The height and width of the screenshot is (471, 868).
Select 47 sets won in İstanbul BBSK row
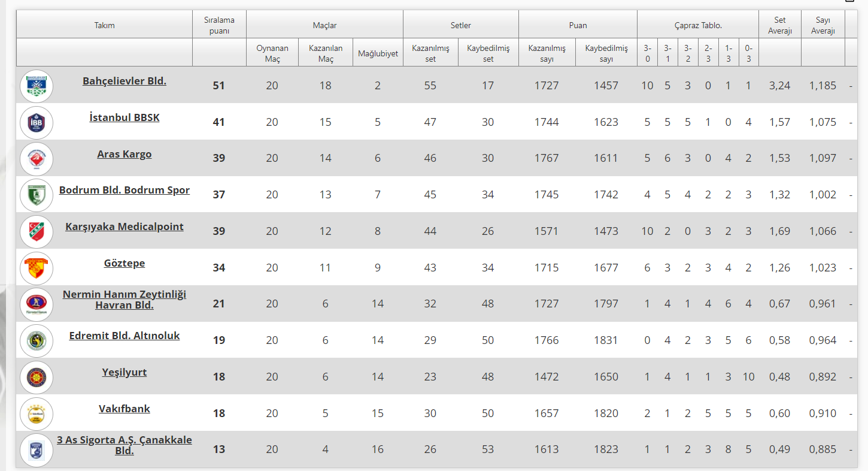pyautogui.click(x=430, y=122)
